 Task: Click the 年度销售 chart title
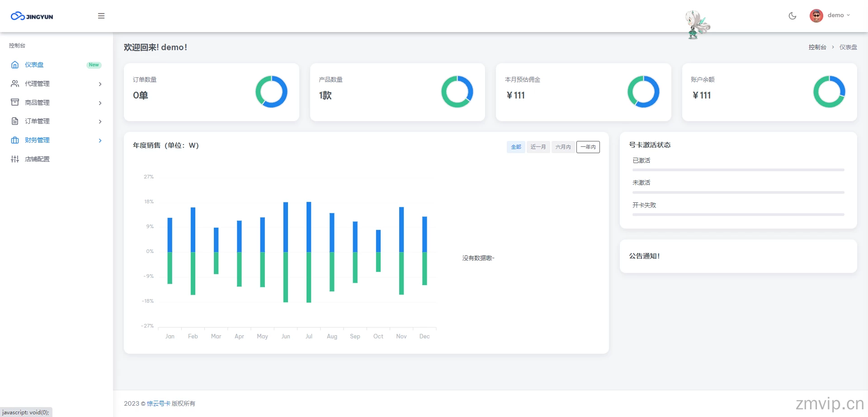[x=166, y=145]
